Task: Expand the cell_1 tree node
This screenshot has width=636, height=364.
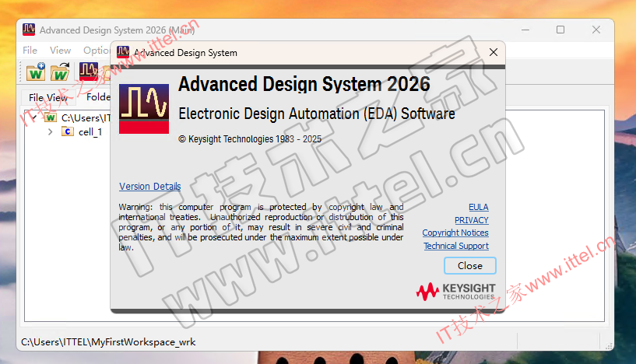Action: click(51, 131)
